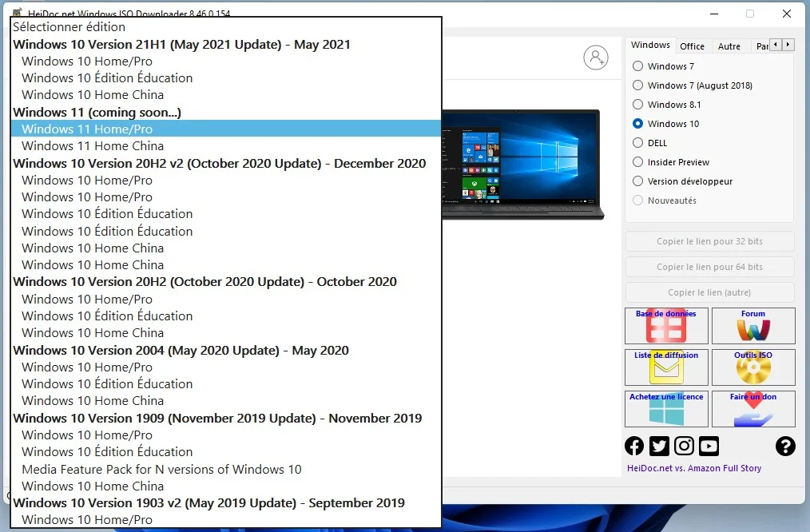Click Copier le lien pour 32 bits

point(710,241)
